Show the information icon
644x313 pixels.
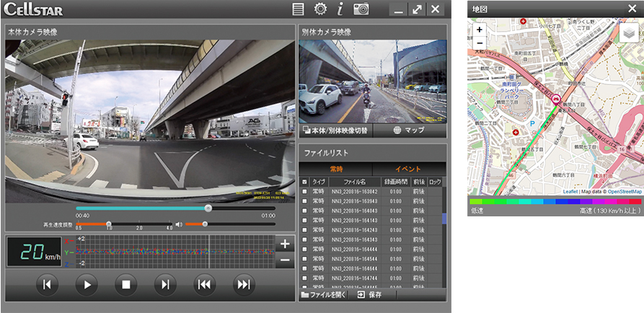coord(340,9)
